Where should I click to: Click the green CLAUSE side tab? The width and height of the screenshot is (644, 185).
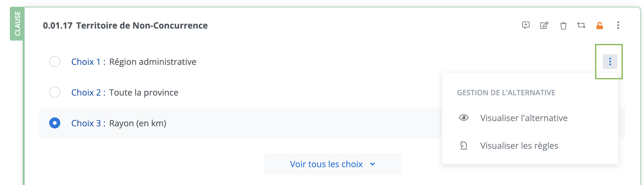pyautogui.click(x=17, y=24)
